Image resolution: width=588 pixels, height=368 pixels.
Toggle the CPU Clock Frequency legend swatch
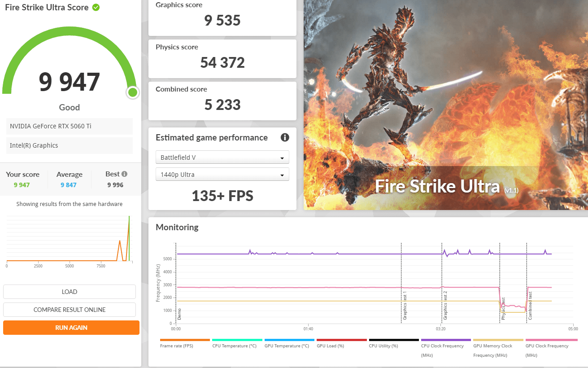446,340
